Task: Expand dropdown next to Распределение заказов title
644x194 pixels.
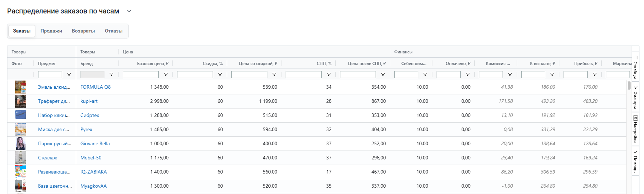Action: 129,11
